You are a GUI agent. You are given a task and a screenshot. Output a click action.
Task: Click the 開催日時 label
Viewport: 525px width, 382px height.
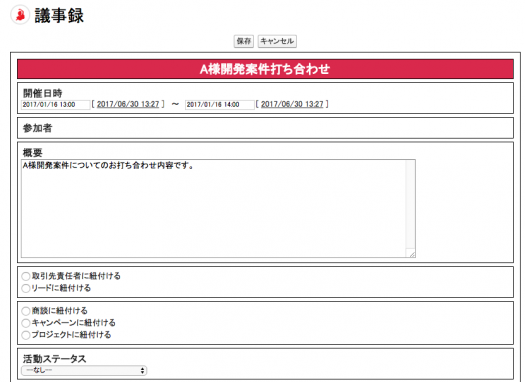[x=42, y=93]
